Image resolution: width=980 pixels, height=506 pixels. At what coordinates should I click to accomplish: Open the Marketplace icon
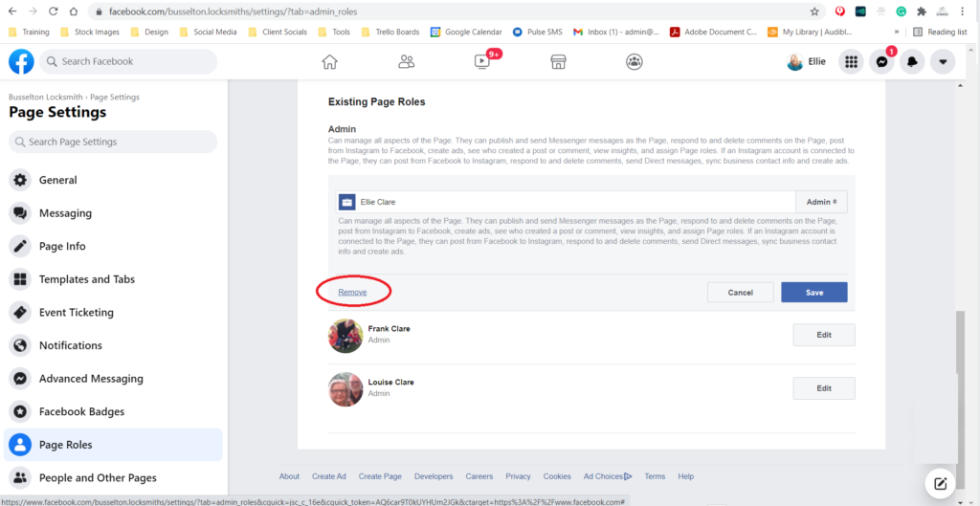tap(558, 61)
